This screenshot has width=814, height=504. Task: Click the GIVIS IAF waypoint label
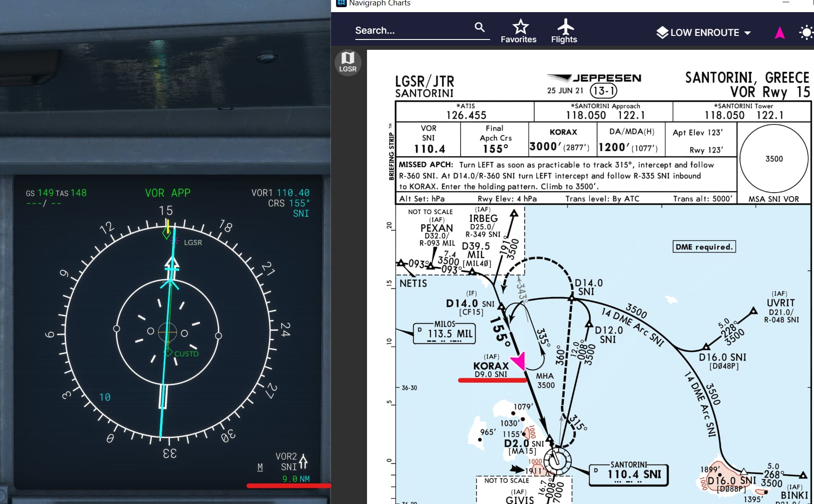[x=520, y=497]
